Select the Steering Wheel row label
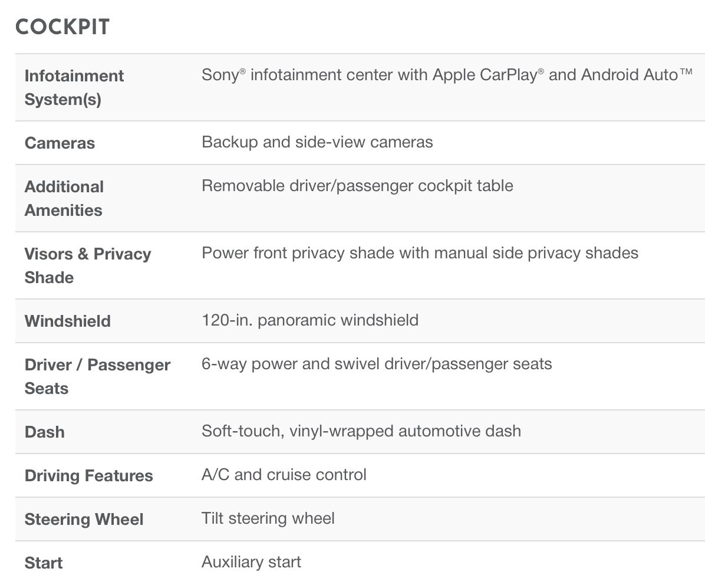Viewport: 705px width, 588px height. 84,520
